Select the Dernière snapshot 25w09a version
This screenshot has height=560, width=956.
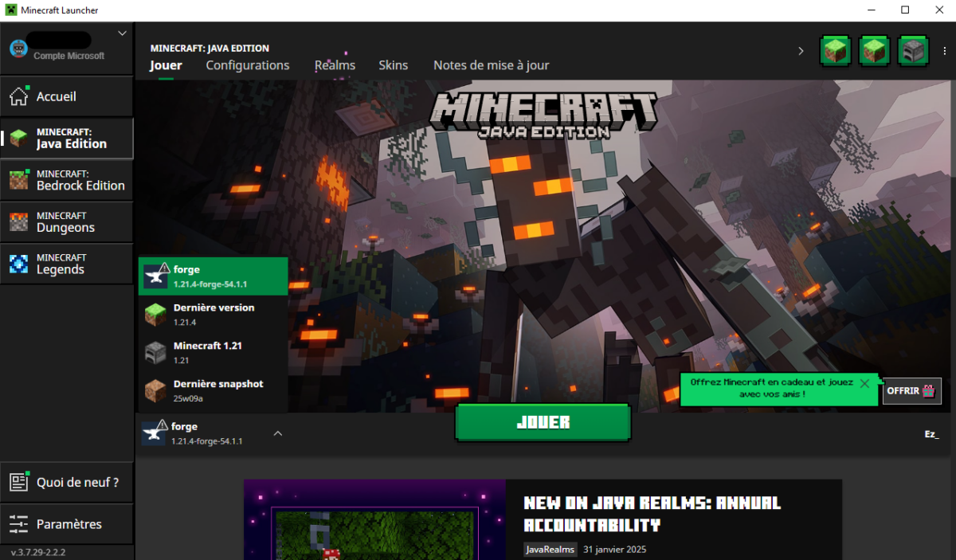[217, 390]
